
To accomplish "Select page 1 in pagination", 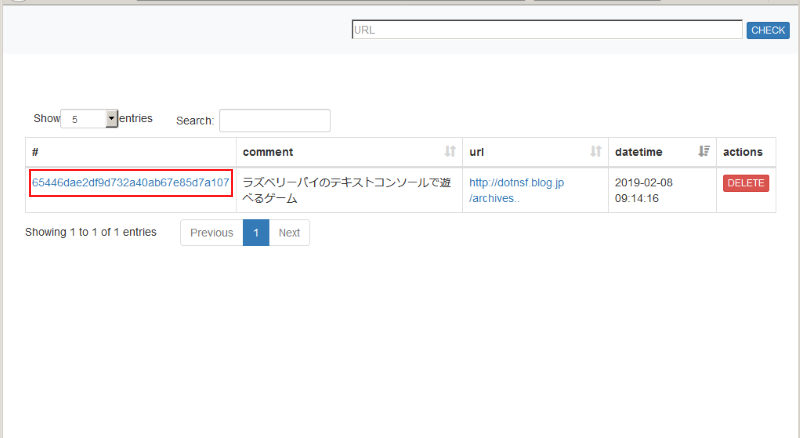I will pyautogui.click(x=256, y=233).
